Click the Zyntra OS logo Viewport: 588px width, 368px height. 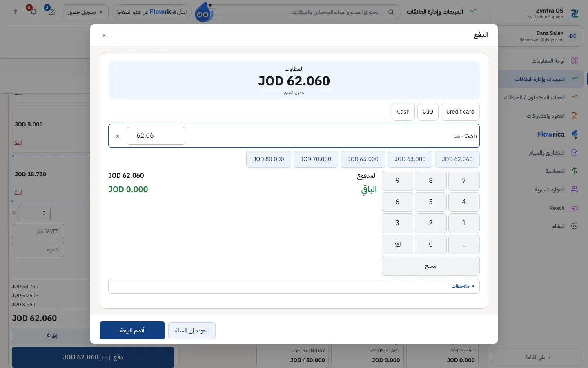[x=575, y=13]
